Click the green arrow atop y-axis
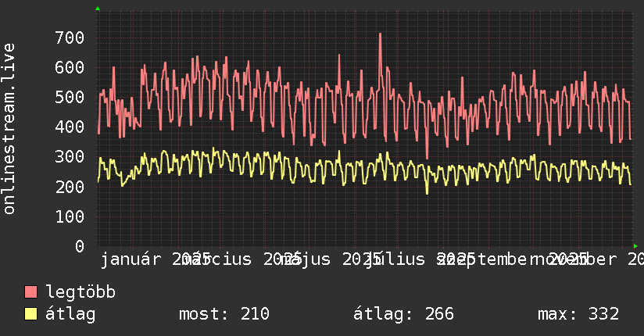This screenshot has height=336, width=644. tap(98, 9)
